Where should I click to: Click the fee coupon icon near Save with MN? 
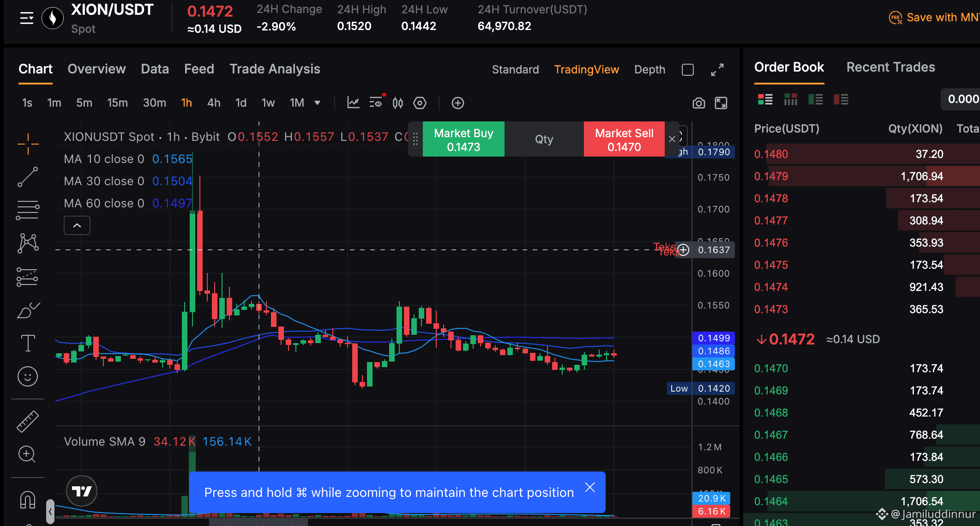[896, 18]
